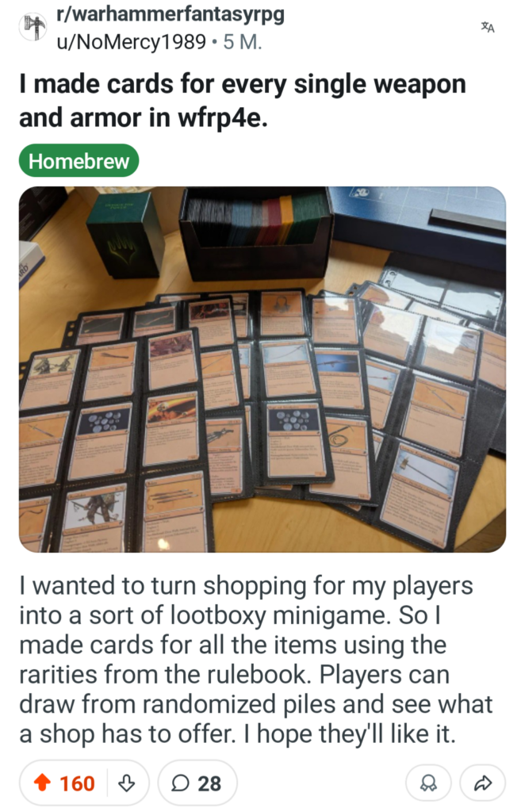Share this post with the arrow icon

482,784
